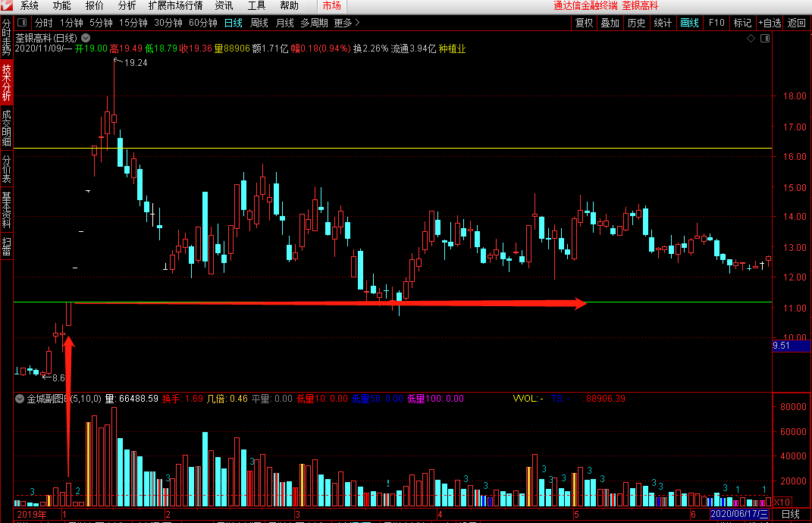Open the 多周期 view

click(314, 23)
